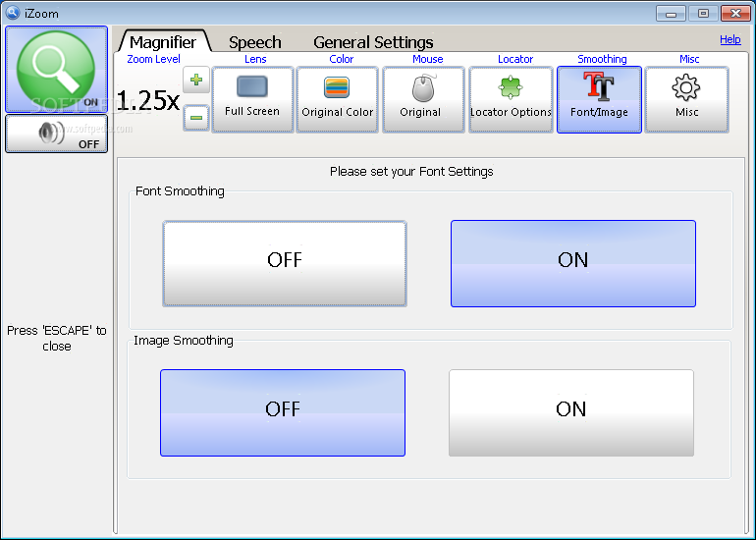Toggle the green magnifier ON button
756x540 pixels.
[x=56, y=70]
